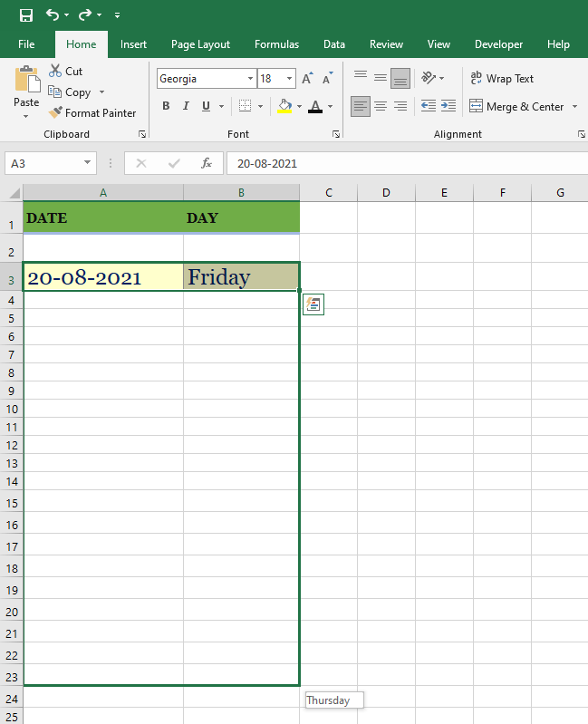Click the Borders icon
Viewport: 588px width, 724px height.
tap(246, 106)
